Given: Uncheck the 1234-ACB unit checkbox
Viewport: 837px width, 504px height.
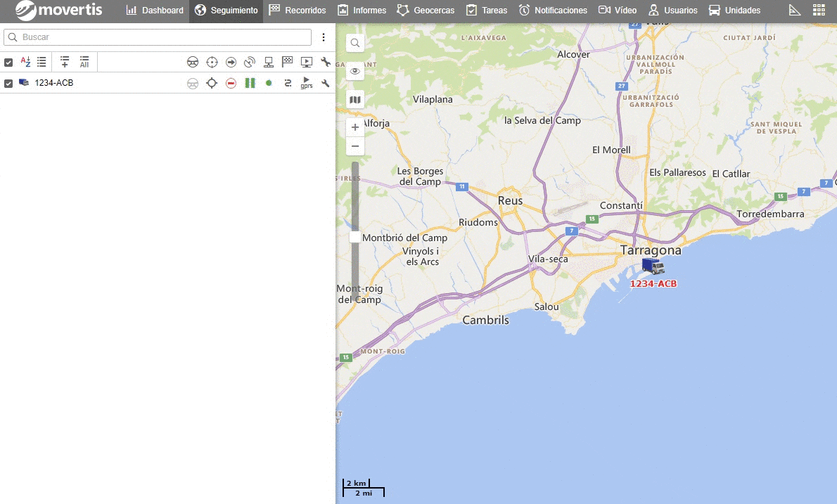Looking at the screenshot, I should pyautogui.click(x=8, y=83).
